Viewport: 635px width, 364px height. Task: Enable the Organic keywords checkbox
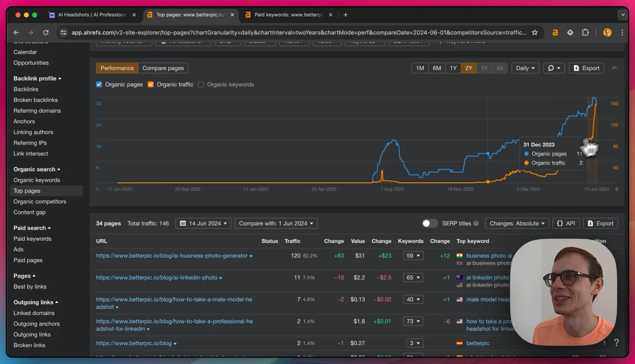(x=201, y=85)
